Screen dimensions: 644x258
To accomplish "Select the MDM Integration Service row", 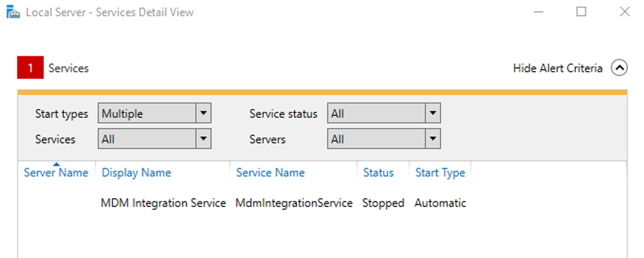I will (x=163, y=203).
